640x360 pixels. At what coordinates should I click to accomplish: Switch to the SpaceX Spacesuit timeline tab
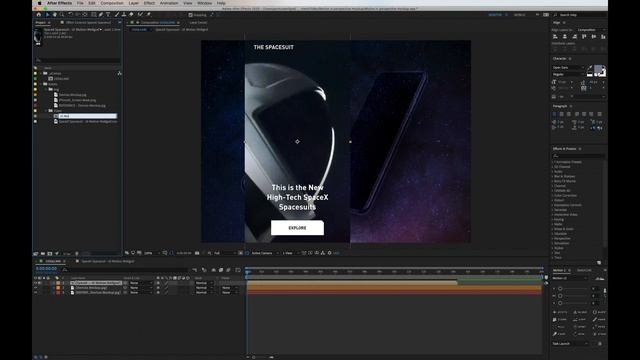[107, 261]
